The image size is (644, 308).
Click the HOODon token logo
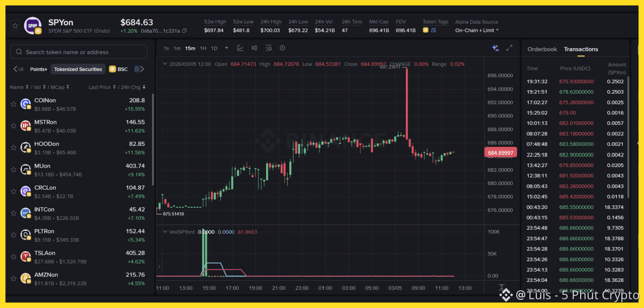[x=26, y=147]
